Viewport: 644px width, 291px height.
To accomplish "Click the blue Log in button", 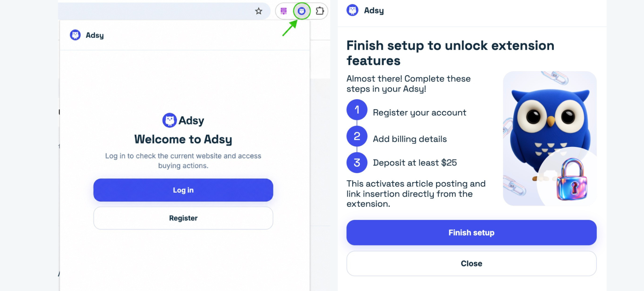I will pos(183,190).
